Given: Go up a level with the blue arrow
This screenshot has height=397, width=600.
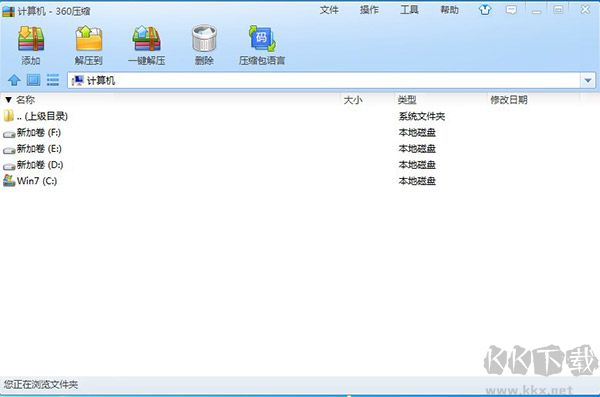Looking at the screenshot, I should click(14, 80).
